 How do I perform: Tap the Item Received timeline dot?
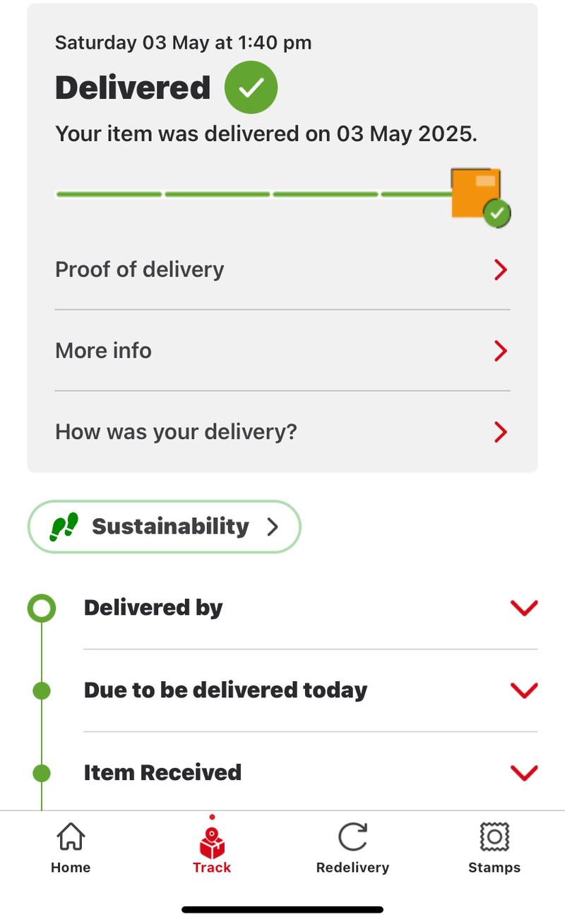pyautogui.click(x=42, y=773)
